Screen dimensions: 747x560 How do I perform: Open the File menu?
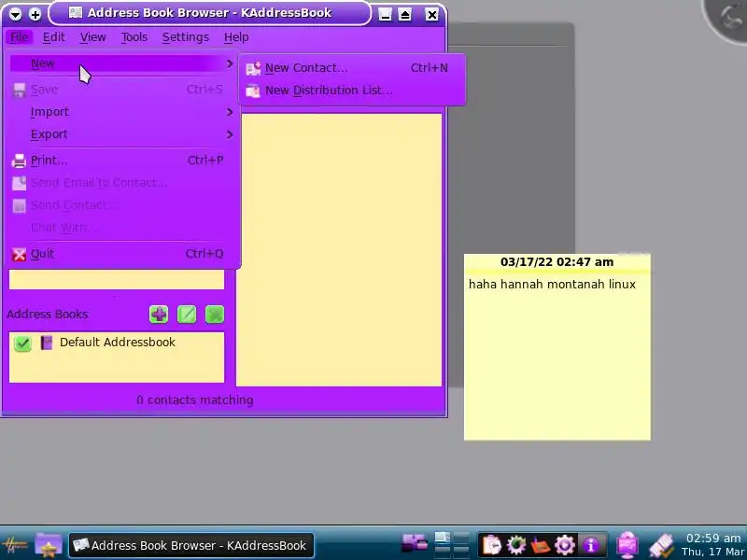19,36
